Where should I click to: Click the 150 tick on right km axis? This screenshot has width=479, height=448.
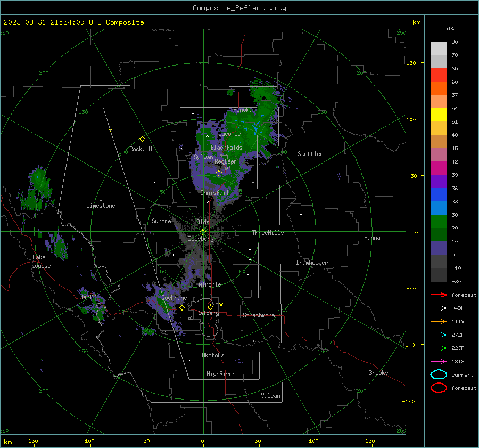[x=411, y=63]
